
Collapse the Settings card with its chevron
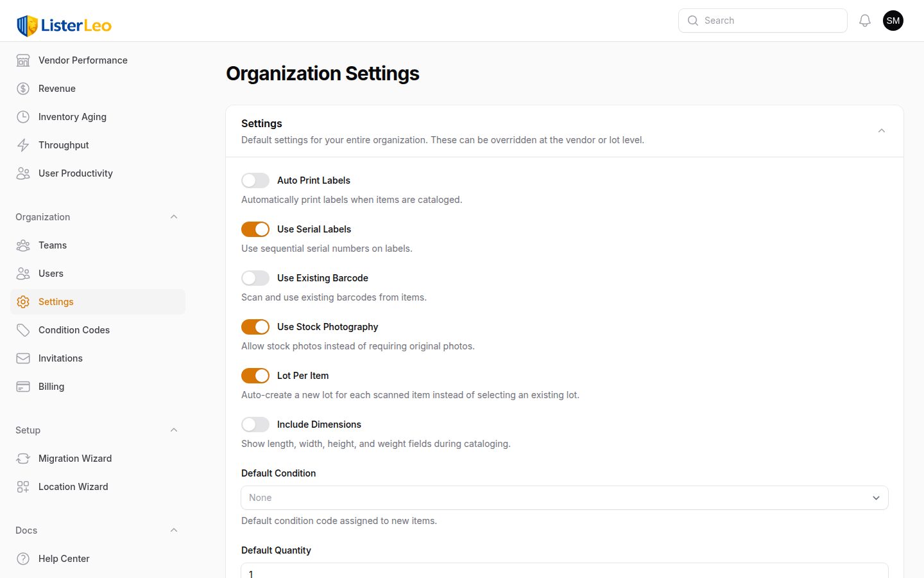coord(881,131)
